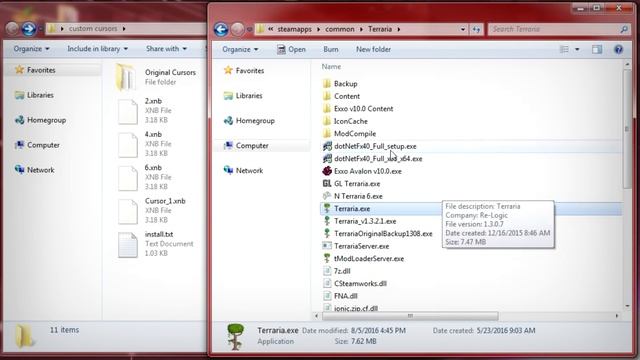Open the address bar history dropdown
640x360 pixels.
pyautogui.click(x=462, y=29)
